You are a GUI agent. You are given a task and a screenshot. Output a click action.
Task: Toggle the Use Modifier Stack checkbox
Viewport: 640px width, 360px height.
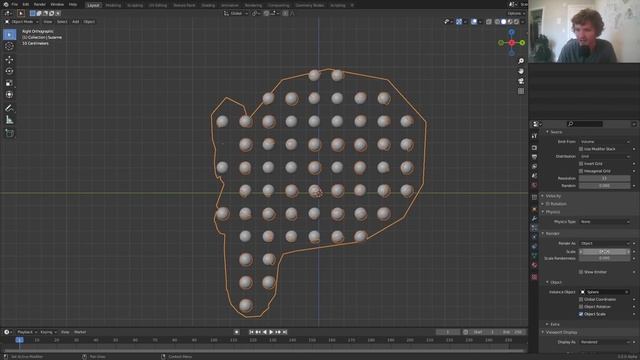pos(581,149)
